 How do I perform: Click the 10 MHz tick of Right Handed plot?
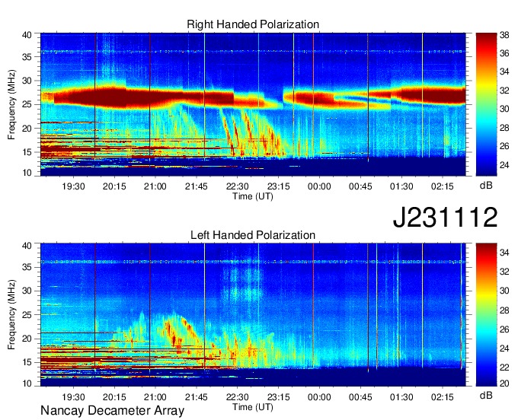coord(27,173)
